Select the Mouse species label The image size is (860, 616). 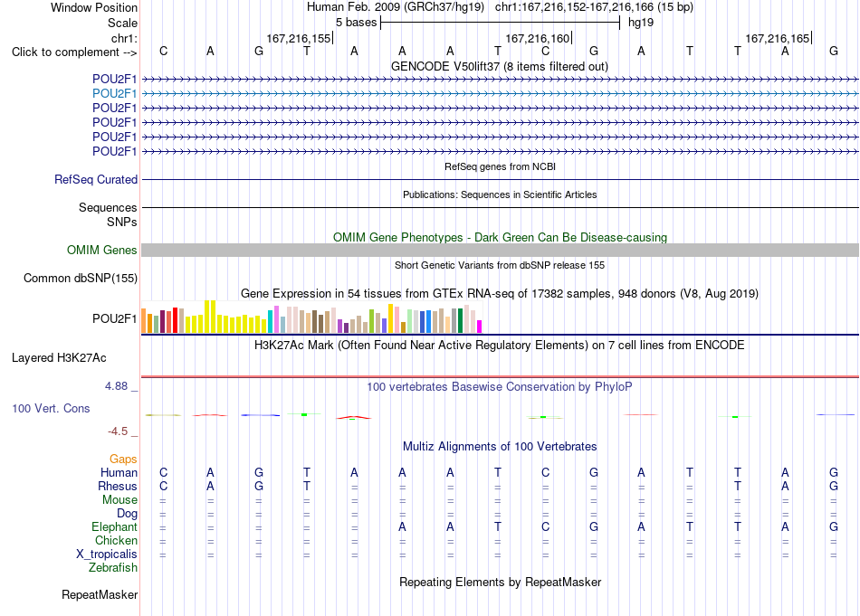point(119,500)
